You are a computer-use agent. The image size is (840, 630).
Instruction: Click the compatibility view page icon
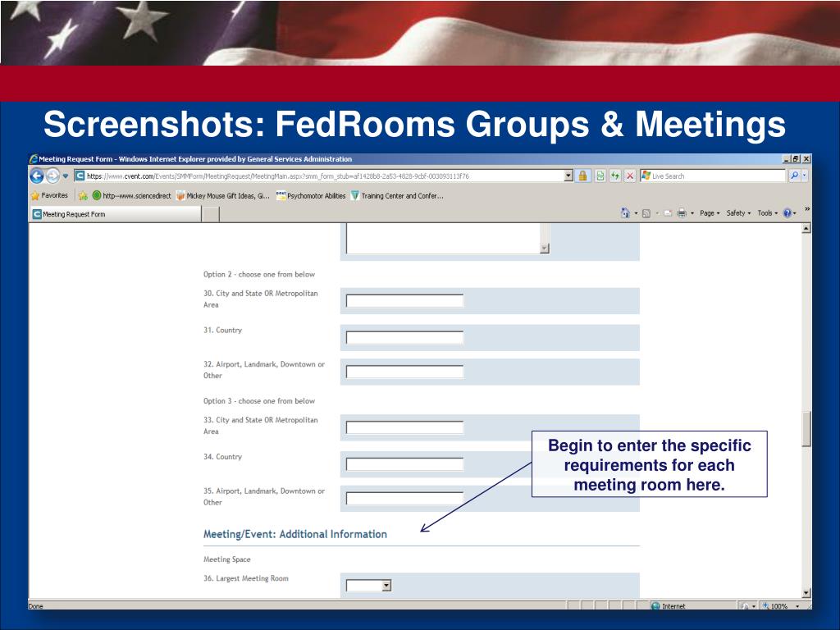pos(600,176)
